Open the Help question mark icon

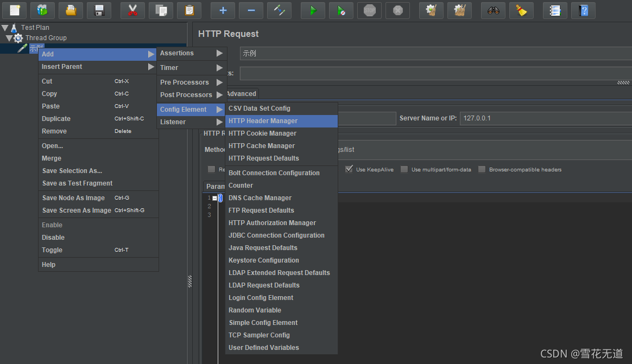point(583,10)
